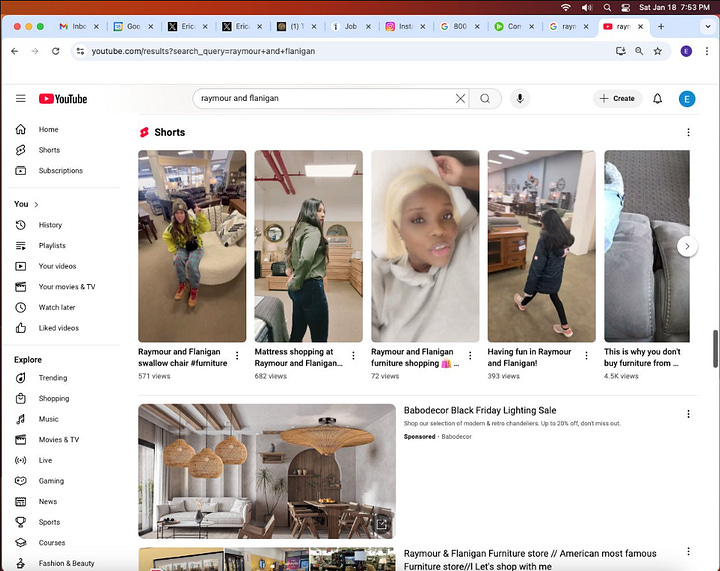Click the magnifier search button
Screen dimensions: 720x571
click(485, 98)
